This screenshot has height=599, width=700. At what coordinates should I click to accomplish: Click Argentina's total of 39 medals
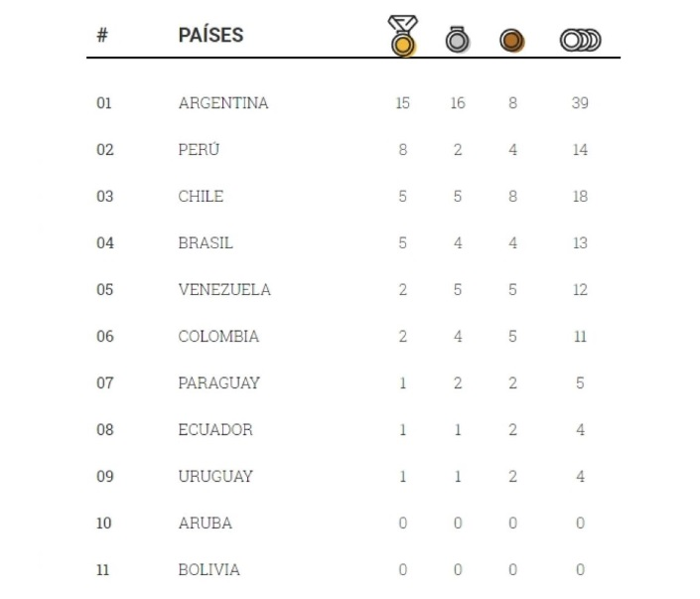pyautogui.click(x=580, y=102)
